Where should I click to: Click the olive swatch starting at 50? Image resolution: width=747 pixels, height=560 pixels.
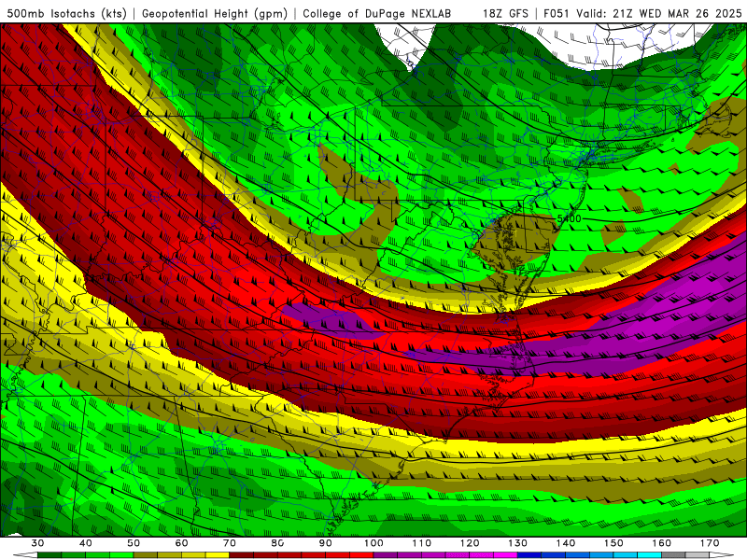(x=146, y=555)
